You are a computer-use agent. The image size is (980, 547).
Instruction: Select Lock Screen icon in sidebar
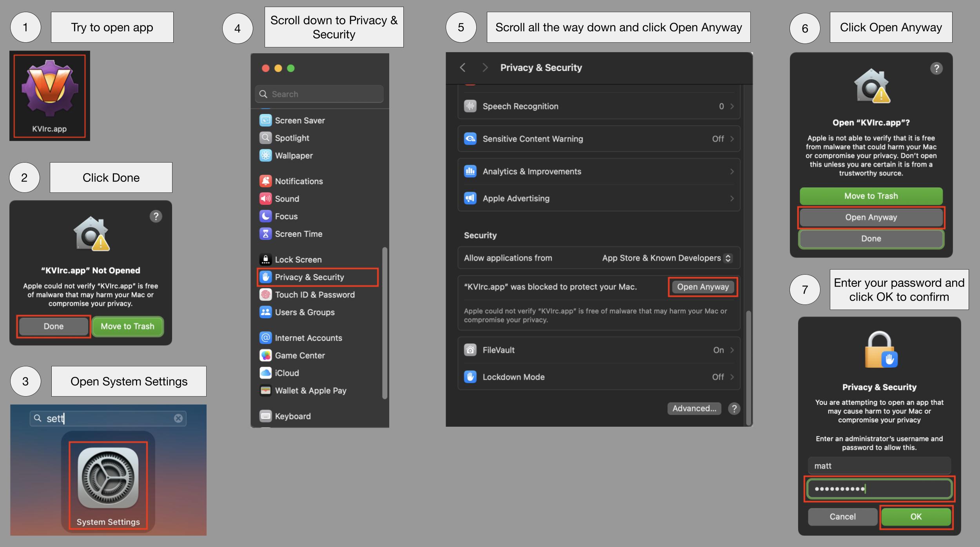click(x=265, y=259)
